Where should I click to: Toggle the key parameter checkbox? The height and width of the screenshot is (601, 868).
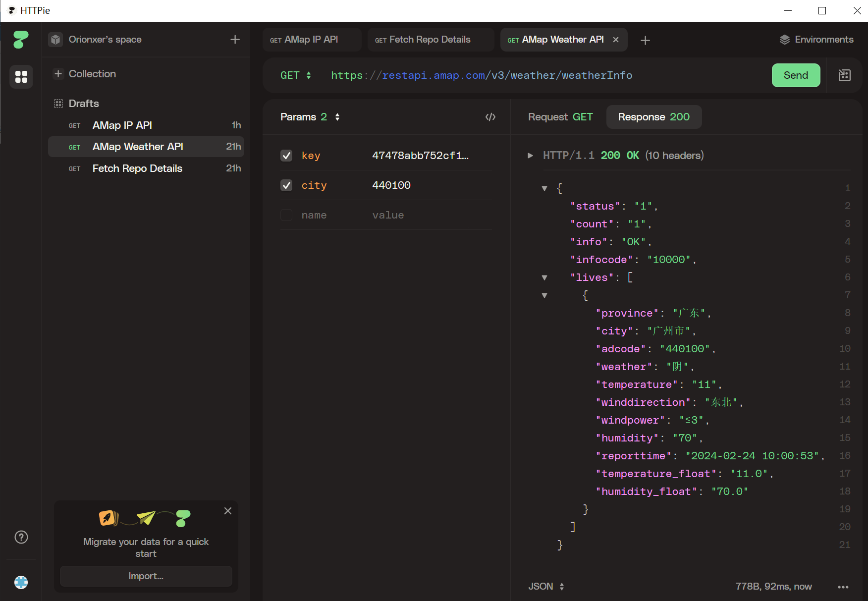pyautogui.click(x=286, y=156)
